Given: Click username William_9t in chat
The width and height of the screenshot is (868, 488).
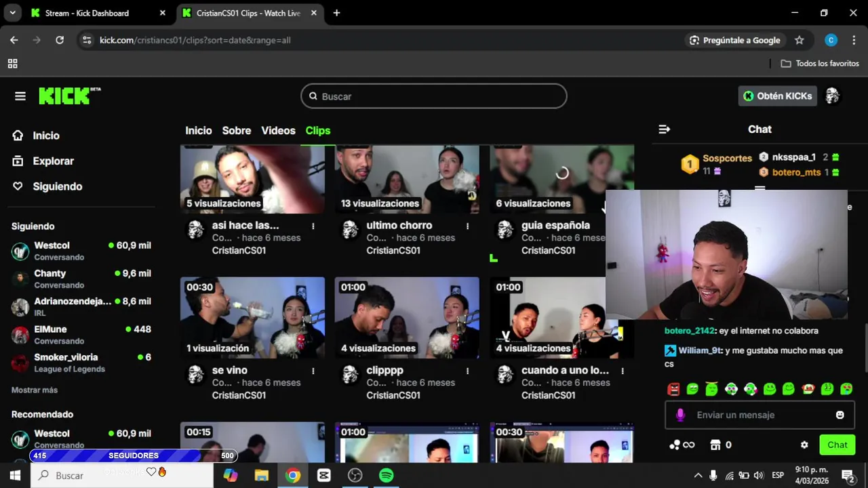Looking at the screenshot, I should pyautogui.click(x=701, y=350).
